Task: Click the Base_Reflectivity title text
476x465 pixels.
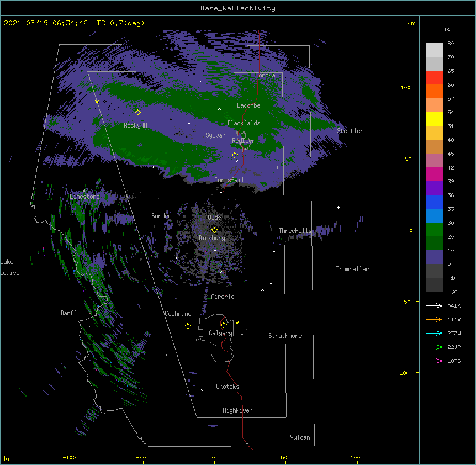Action: coord(238,8)
